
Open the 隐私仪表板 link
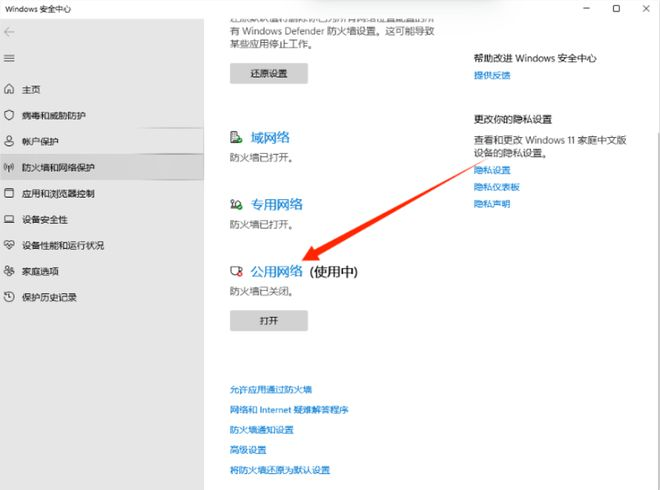497,187
